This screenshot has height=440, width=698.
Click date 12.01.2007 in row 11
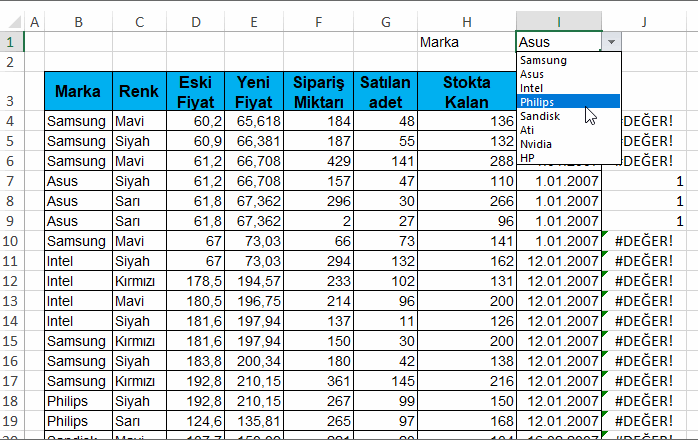559,261
